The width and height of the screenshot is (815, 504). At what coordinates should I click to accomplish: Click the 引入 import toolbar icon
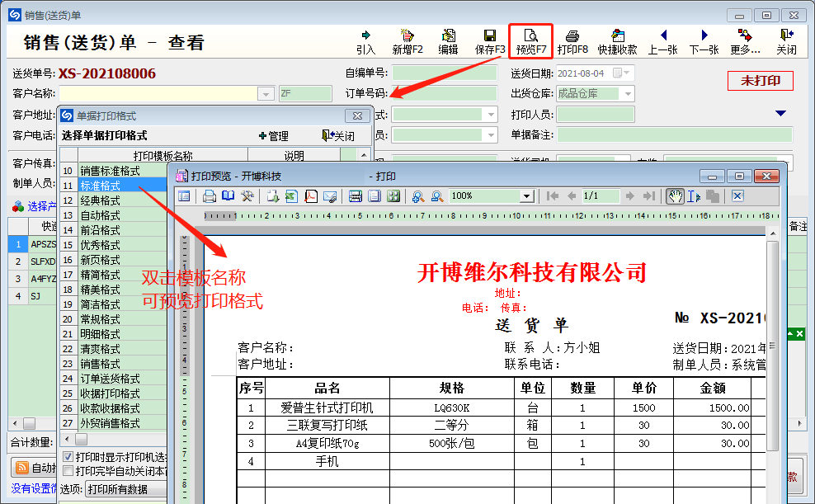(366, 41)
